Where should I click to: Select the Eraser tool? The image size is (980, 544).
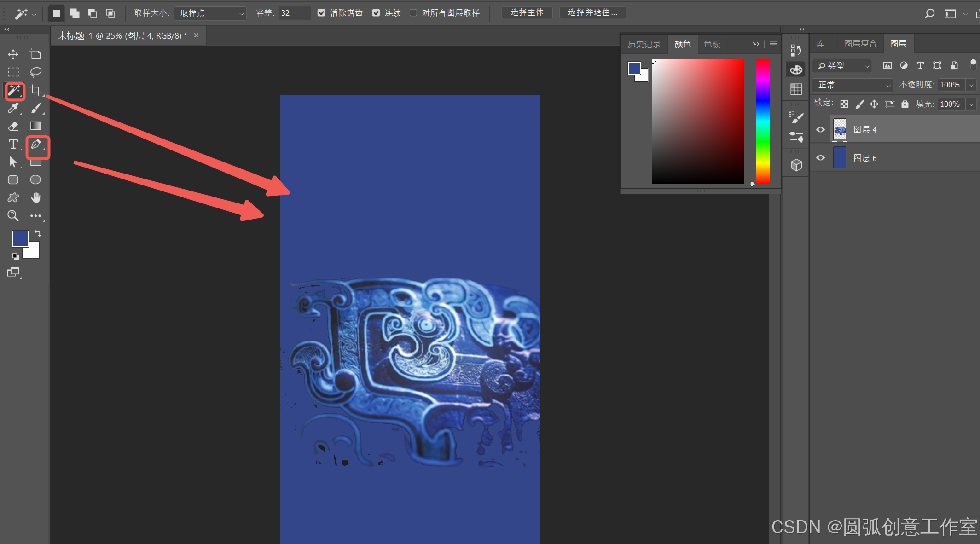pos(13,126)
